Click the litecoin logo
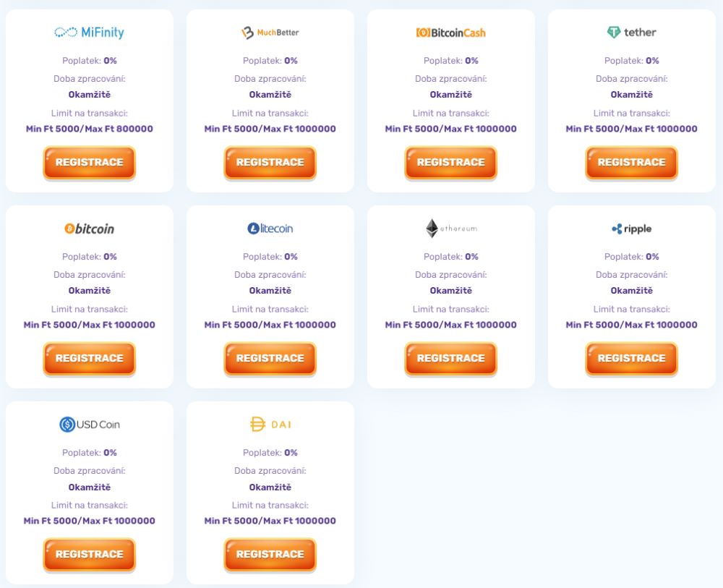This screenshot has width=723, height=588. pos(270,229)
